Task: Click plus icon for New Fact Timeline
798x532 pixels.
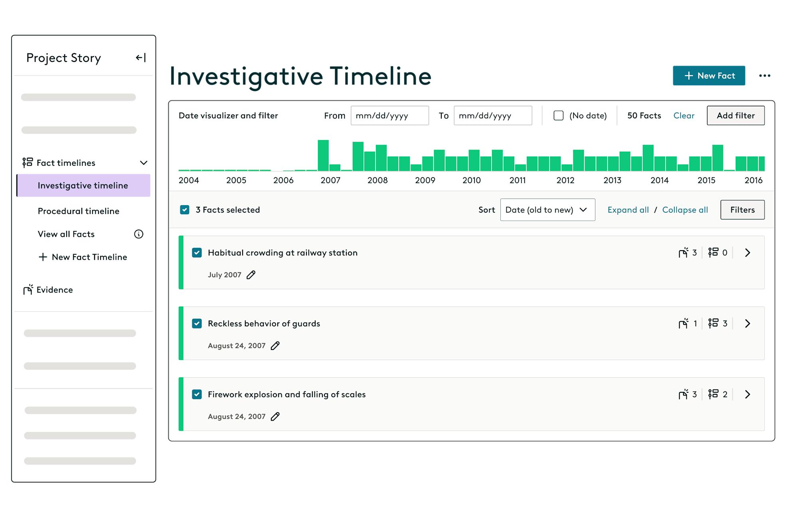Action: point(43,257)
